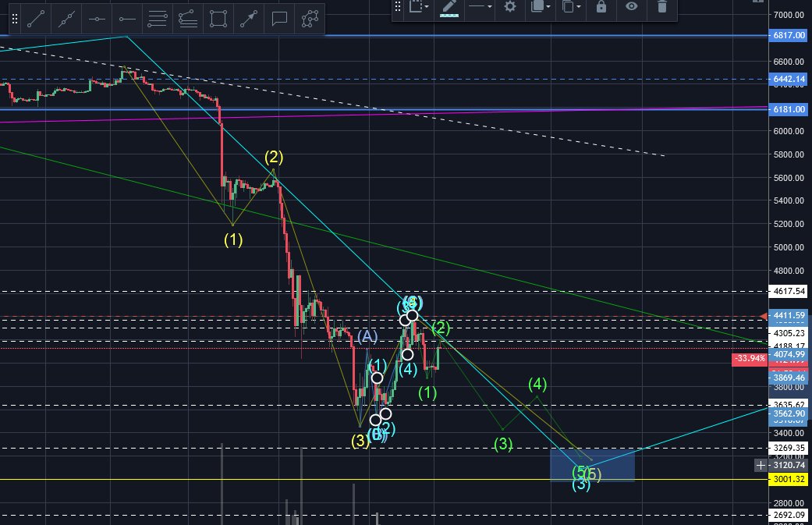Click the yellow wave (3) label
This screenshot has width=812, height=525.
[360, 441]
